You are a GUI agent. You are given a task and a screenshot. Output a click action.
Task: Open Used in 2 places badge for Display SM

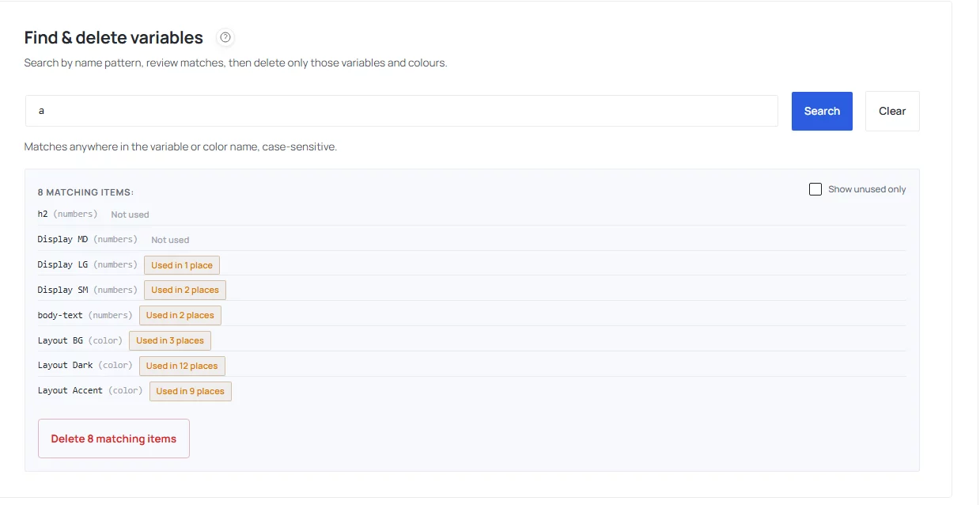coord(185,290)
